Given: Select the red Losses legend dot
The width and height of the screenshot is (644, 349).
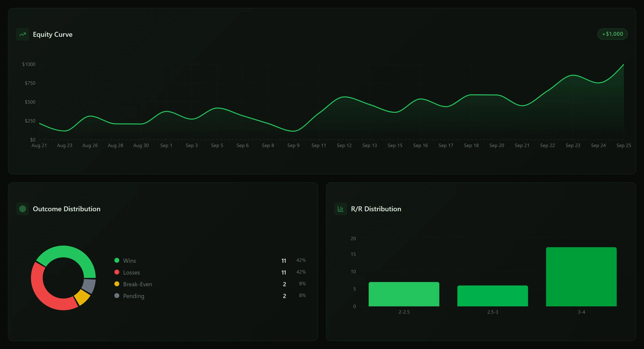Looking at the screenshot, I should tap(117, 272).
